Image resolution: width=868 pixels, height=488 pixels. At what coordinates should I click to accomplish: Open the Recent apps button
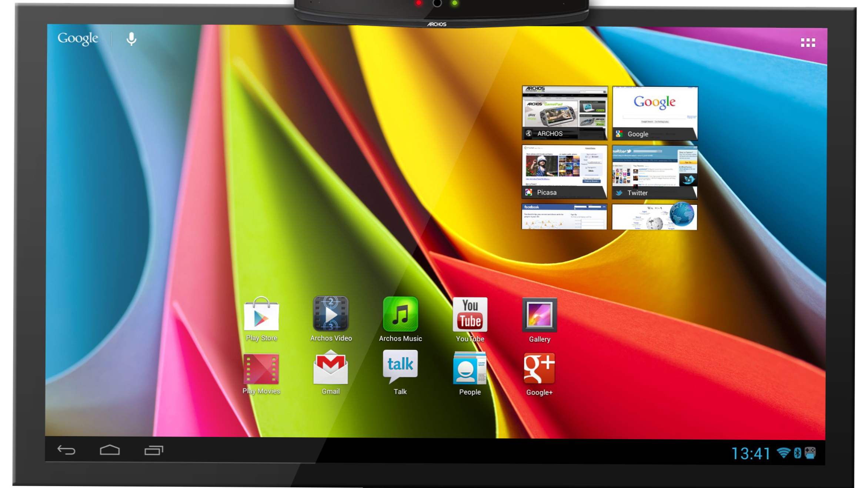154,450
